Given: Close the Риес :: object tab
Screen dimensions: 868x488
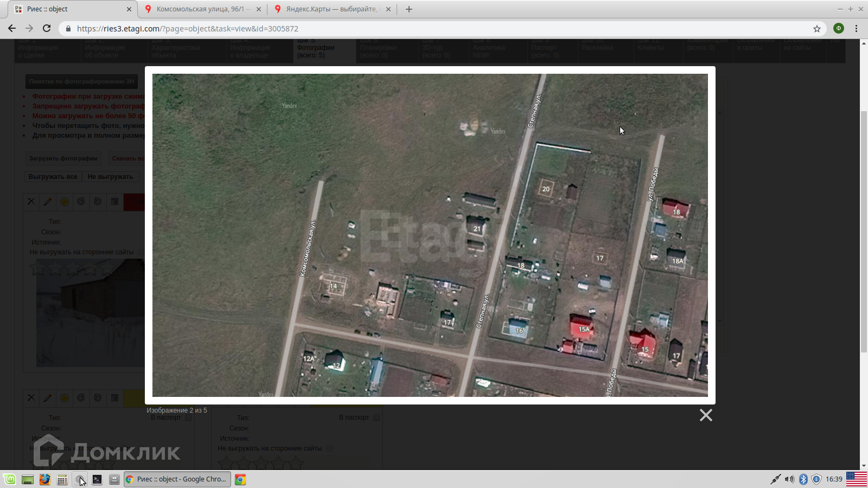Looking at the screenshot, I should click(129, 9).
